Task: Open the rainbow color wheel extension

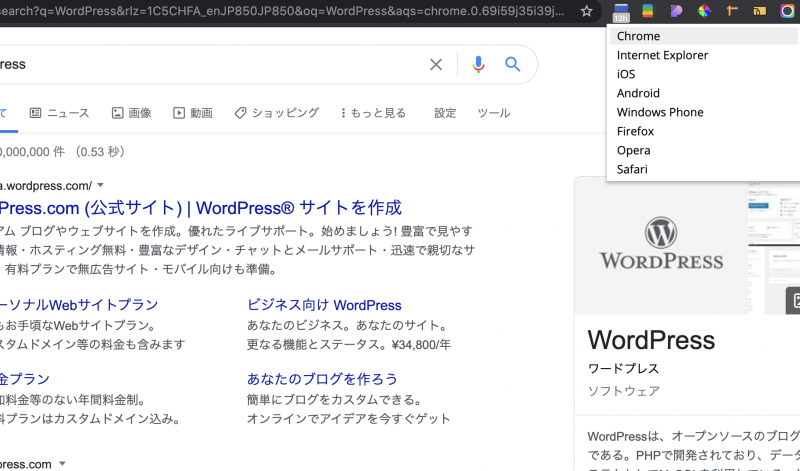Action: click(704, 11)
